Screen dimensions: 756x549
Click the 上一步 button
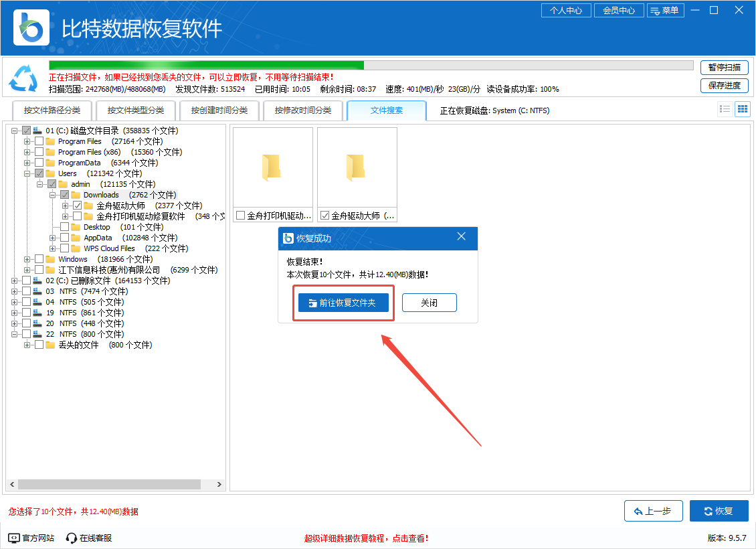[653, 511]
